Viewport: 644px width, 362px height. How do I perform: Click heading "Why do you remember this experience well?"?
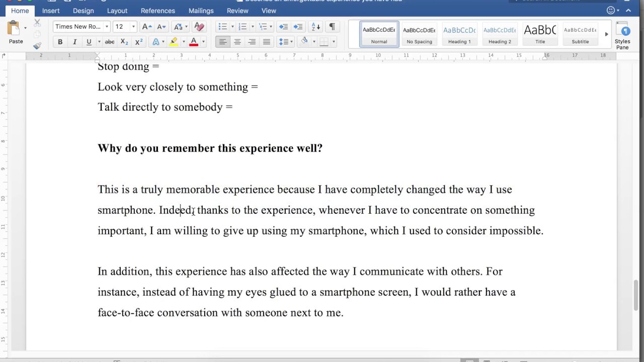pos(210,148)
